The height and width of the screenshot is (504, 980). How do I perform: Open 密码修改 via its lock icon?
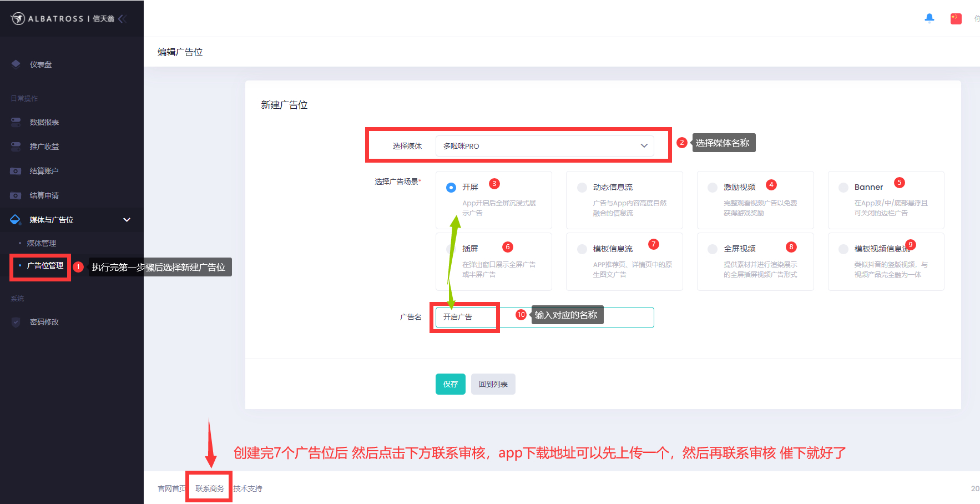[16, 321]
